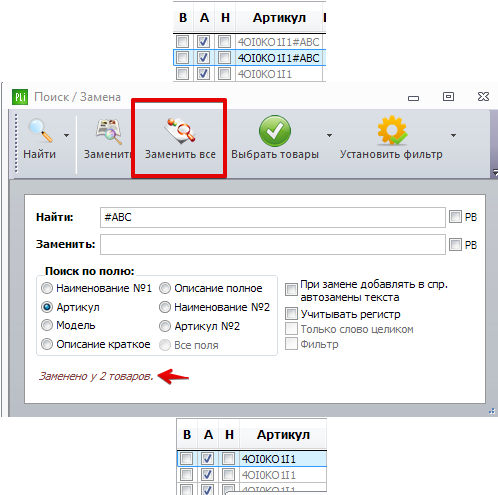Screen dimensions: 498x495
Task: Click A column header in bottom table
Action: (208, 434)
